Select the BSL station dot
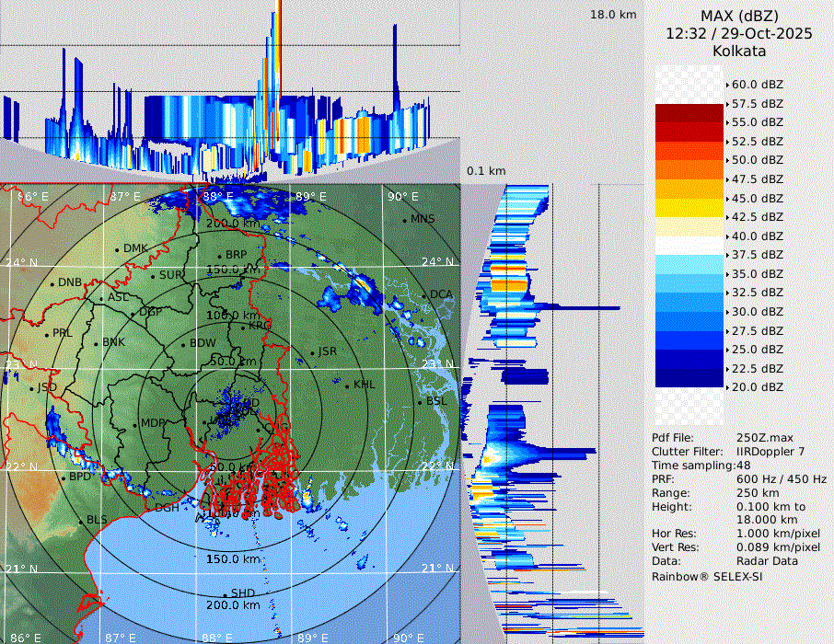Viewport: 834px width, 644px height. [421, 402]
